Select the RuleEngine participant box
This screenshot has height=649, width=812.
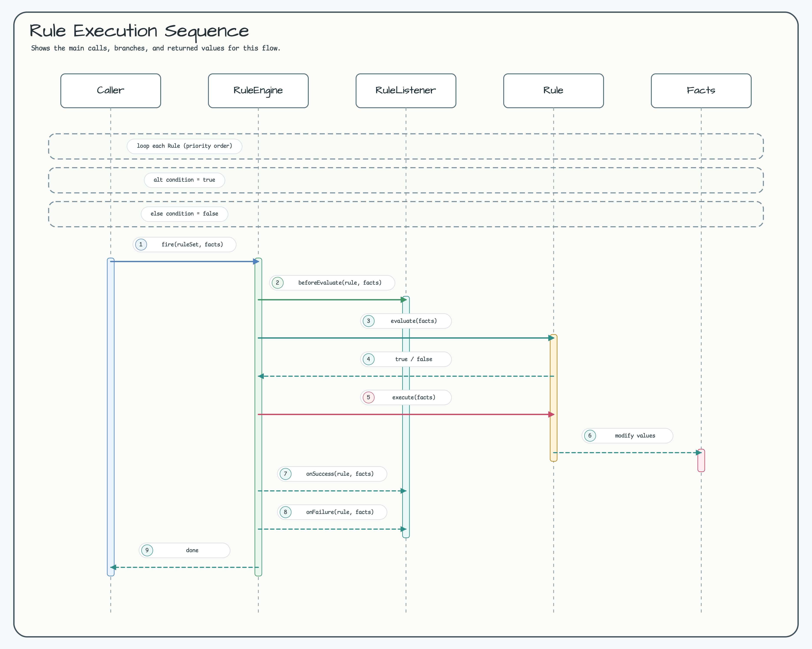[x=258, y=91]
